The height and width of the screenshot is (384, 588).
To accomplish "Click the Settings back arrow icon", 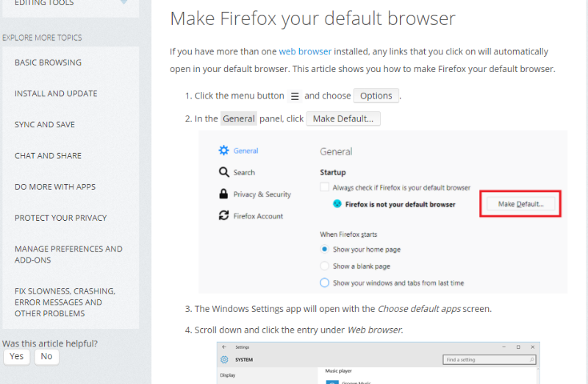I will pos(224,347).
